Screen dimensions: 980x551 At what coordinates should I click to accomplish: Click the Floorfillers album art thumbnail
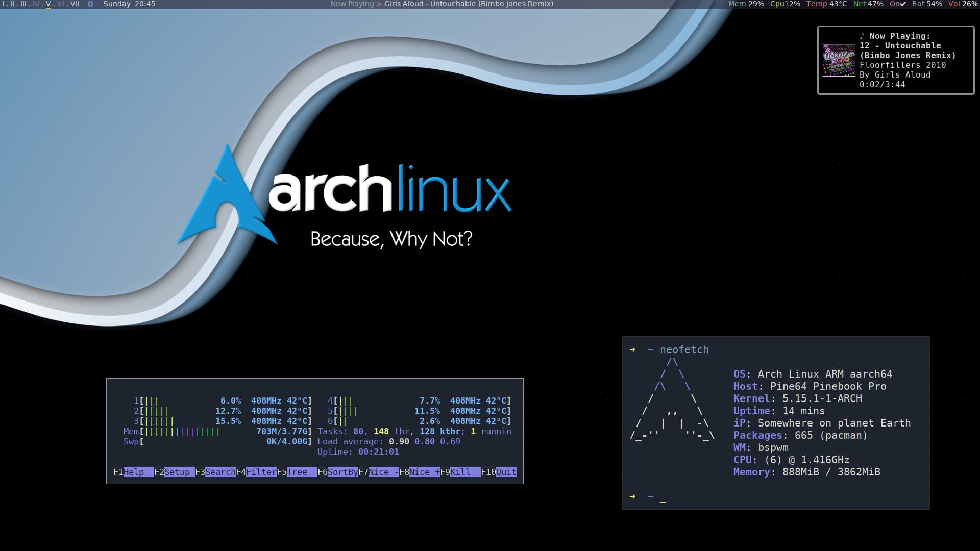click(839, 60)
